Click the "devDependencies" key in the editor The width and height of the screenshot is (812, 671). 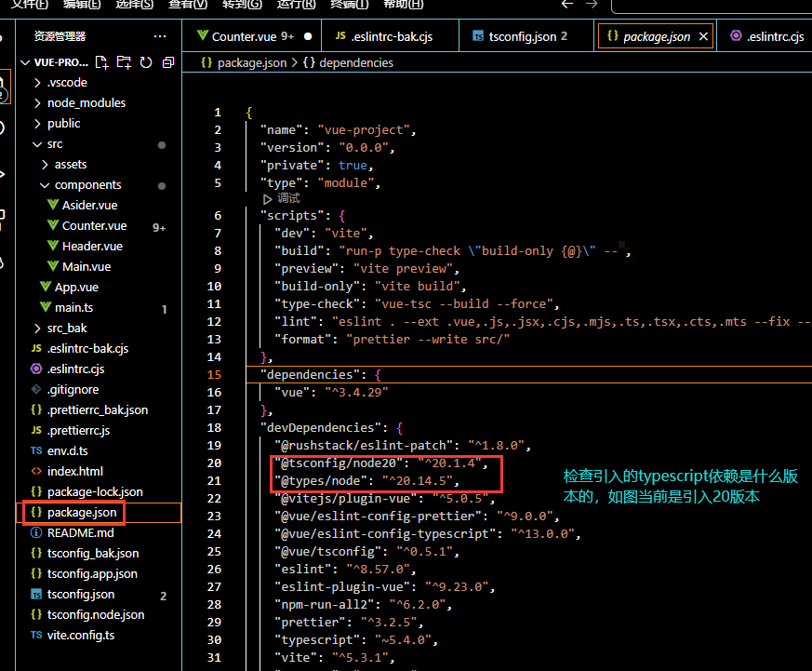(321, 427)
